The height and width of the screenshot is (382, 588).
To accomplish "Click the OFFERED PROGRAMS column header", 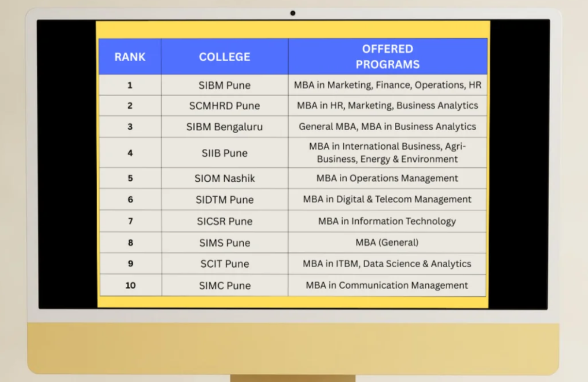I will tap(387, 57).
